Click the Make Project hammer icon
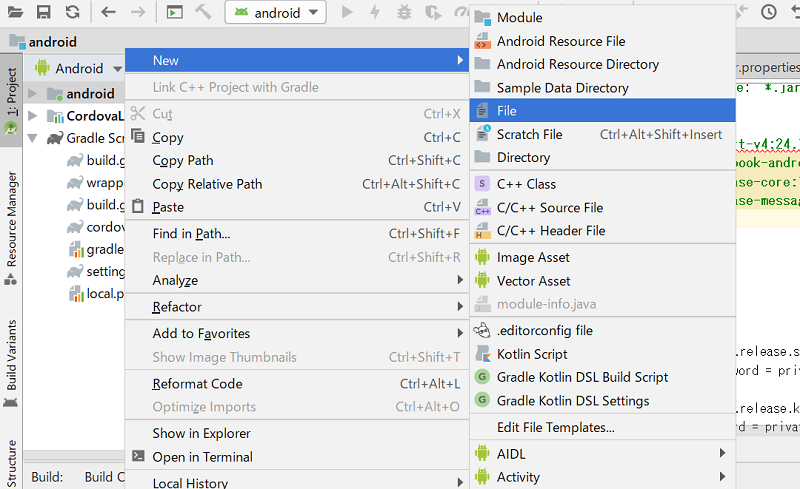This screenshot has height=489, width=800. tap(203, 12)
